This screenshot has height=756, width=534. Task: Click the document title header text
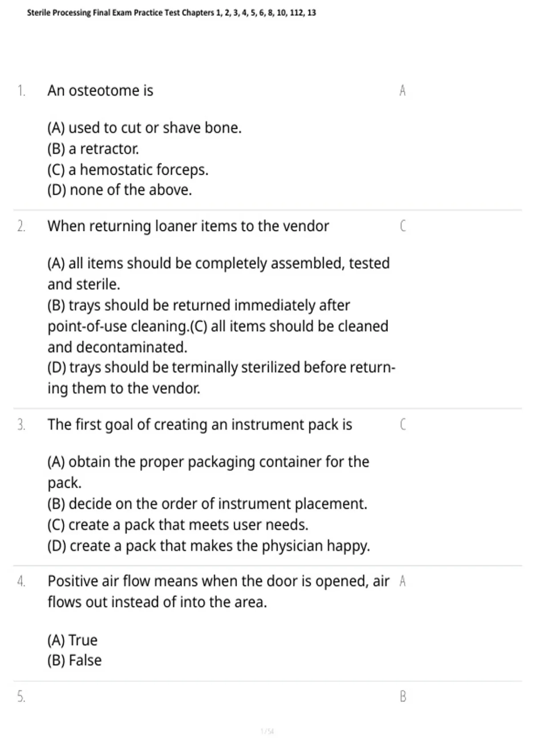click(171, 13)
